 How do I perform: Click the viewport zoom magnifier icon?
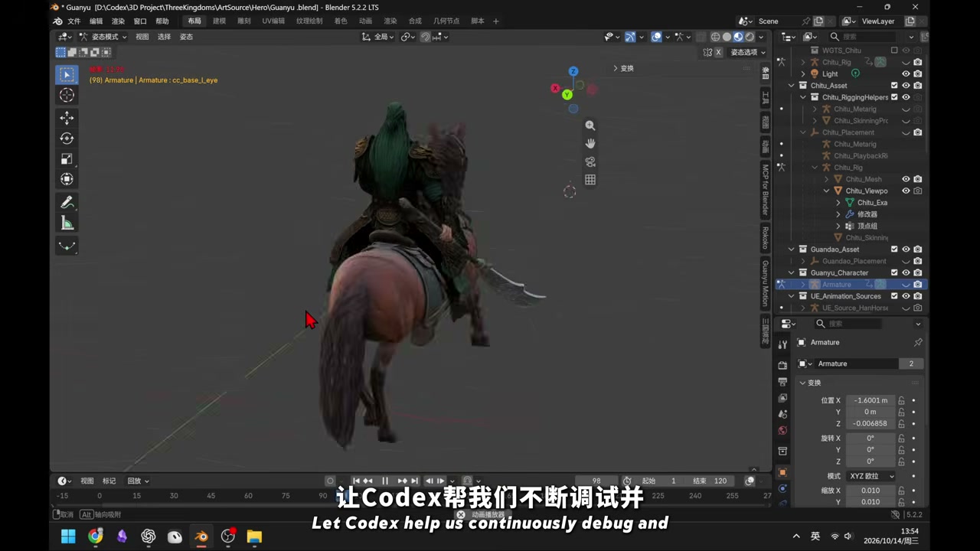click(x=590, y=126)
